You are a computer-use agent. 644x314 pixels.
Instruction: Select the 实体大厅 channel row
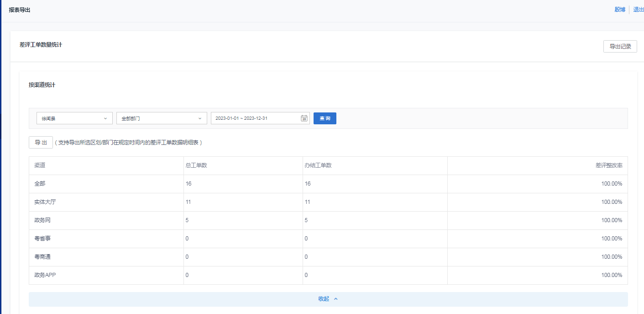click(x=46, y=202)
